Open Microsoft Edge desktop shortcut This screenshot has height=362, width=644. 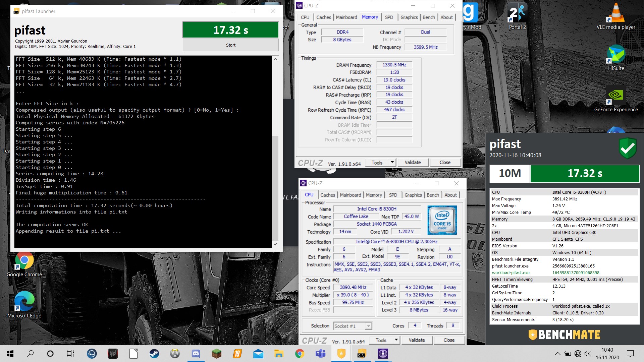point(24,304)
